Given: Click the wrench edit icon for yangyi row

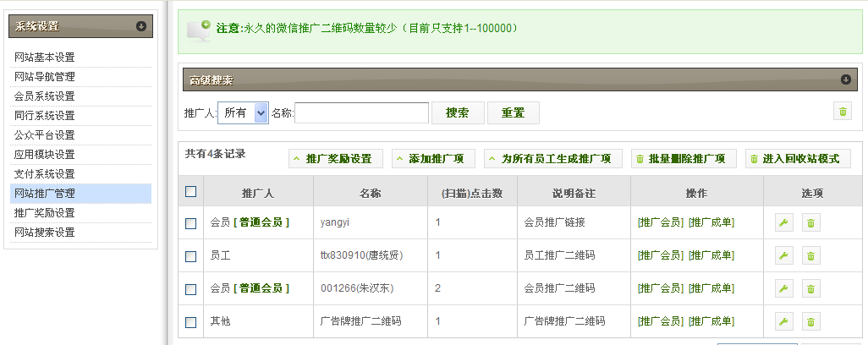Looking at the screenshot, I should (784, 223).
